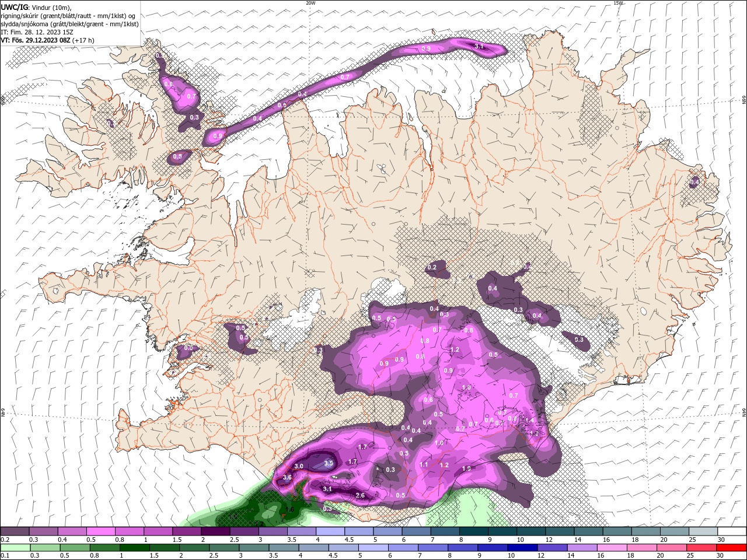This screenshot has width=747, height=560.
Task: Click the 3.0 snowfall value on the map
Action: pos(299,466)
